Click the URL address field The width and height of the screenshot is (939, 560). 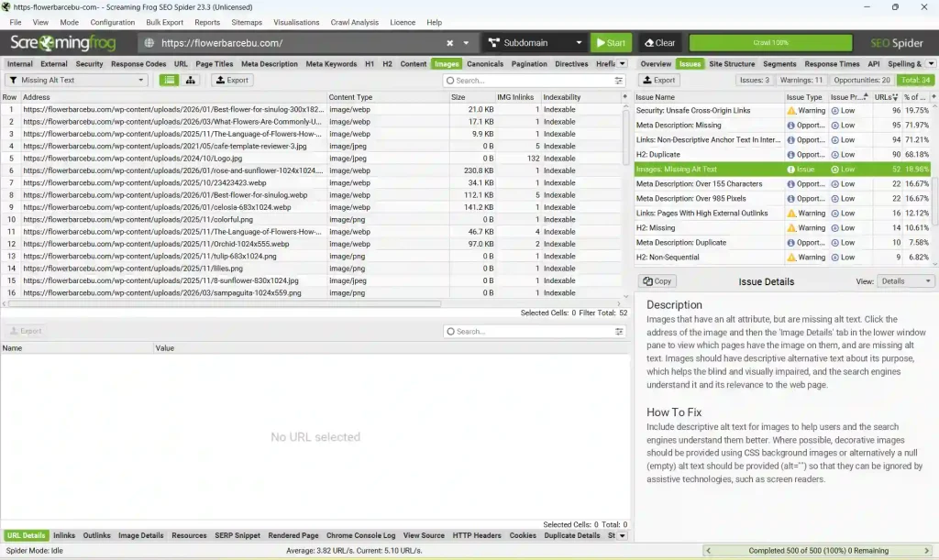[x=300, y=43]
